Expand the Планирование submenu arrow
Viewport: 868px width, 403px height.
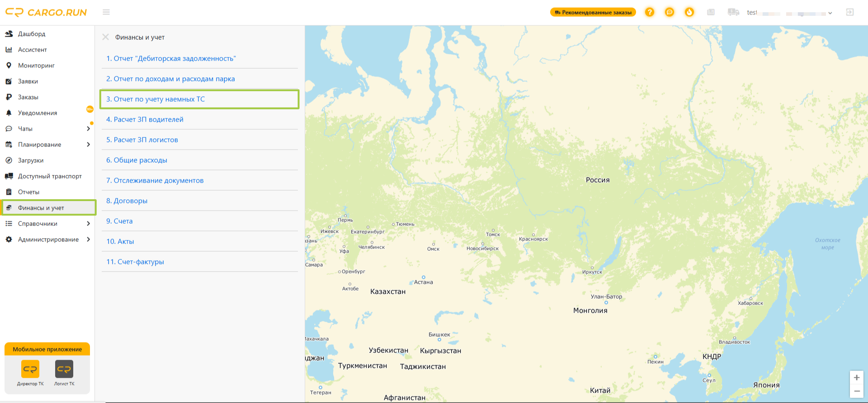pyautogui.click(x=88, y=145)
